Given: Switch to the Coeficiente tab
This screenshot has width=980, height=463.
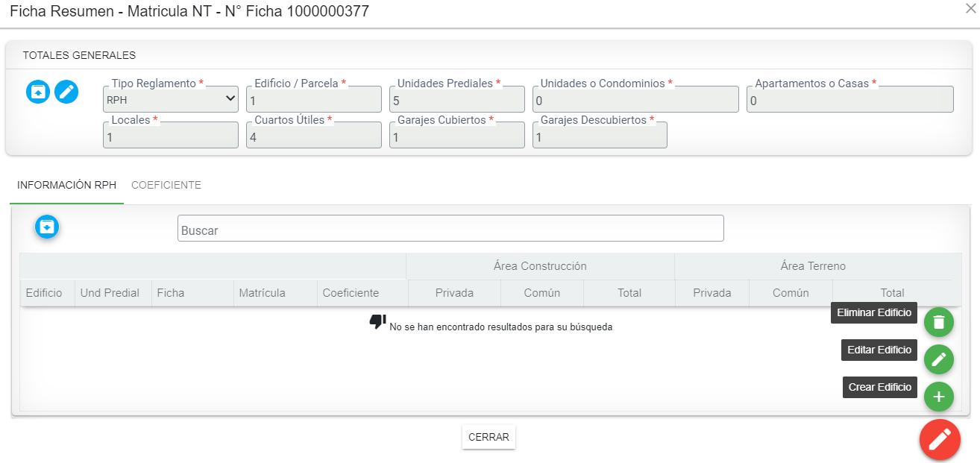Looking at the screenshot, I should tap(166, 185).
